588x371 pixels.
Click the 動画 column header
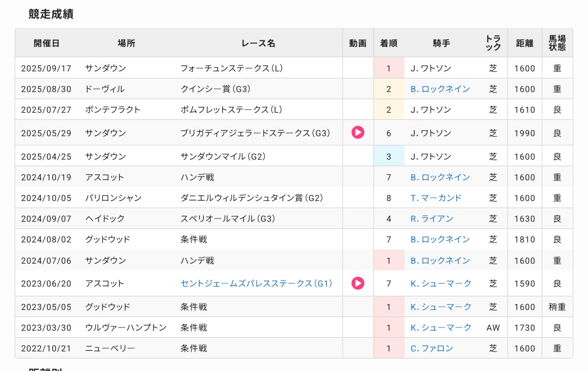click(x=358, y=43)
